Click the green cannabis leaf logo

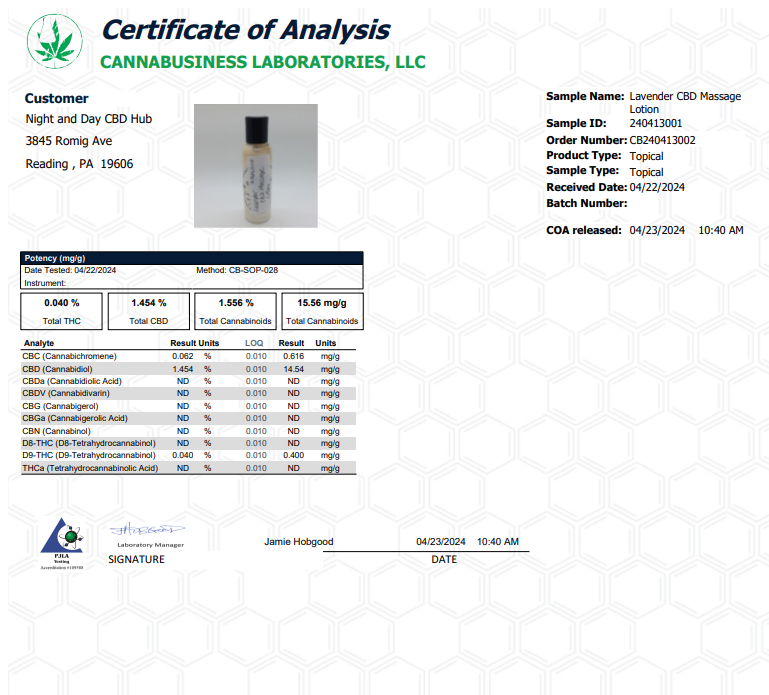coord(56,42)
